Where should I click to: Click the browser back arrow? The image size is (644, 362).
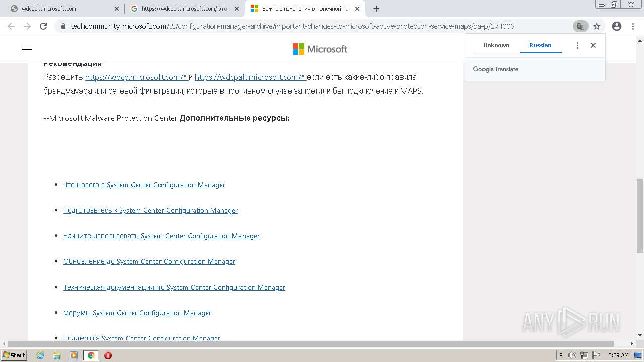[11, 26]
